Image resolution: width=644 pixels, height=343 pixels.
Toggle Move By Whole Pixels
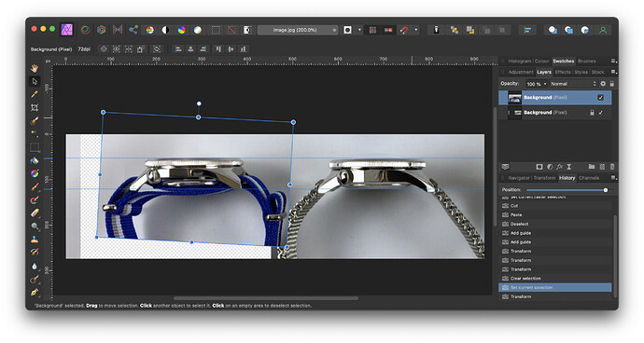pyautogui.click(x=388, y=30)
